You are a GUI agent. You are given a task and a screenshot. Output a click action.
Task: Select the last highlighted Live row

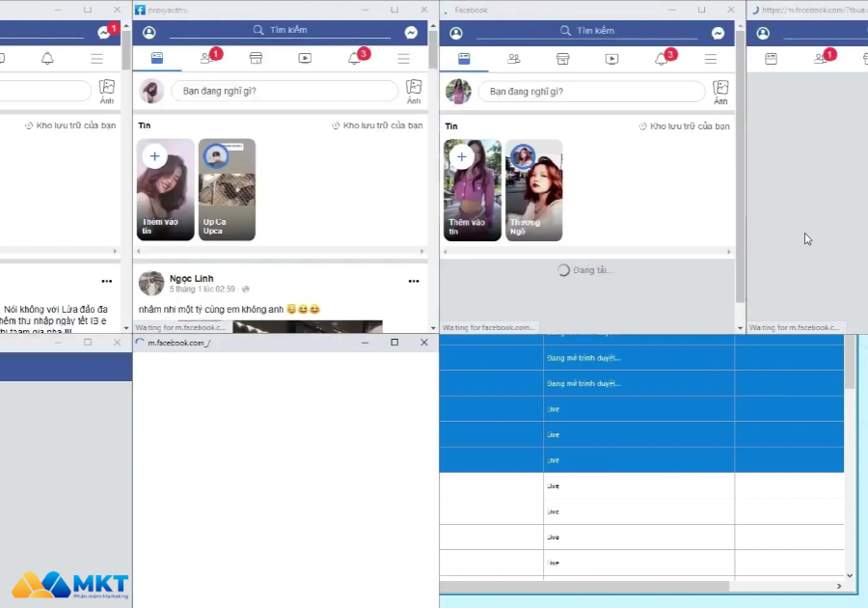coord(641,460)
